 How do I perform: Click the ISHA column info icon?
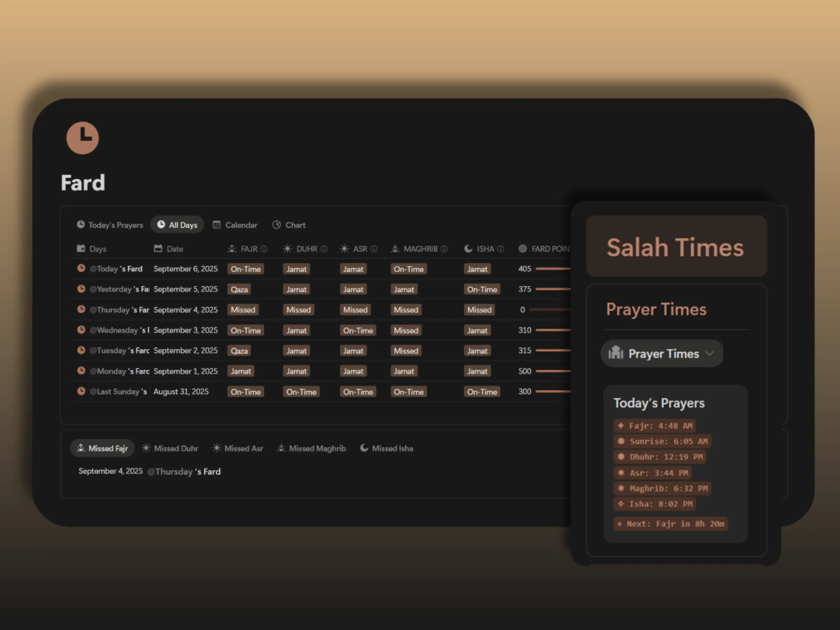click(501, 249)
